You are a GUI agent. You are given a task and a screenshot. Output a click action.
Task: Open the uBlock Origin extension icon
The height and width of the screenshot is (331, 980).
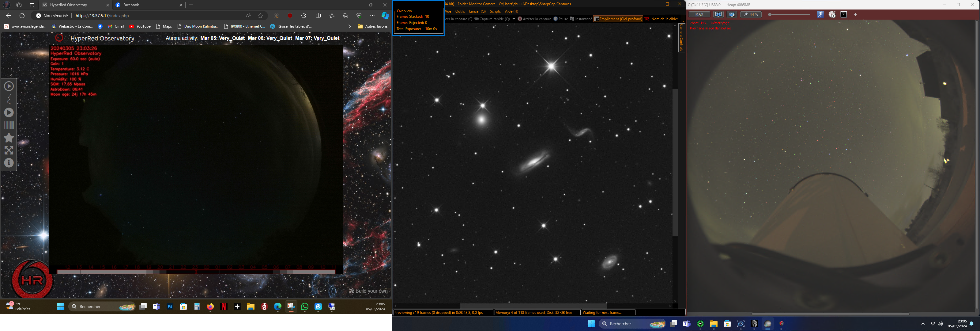point(290,16)
